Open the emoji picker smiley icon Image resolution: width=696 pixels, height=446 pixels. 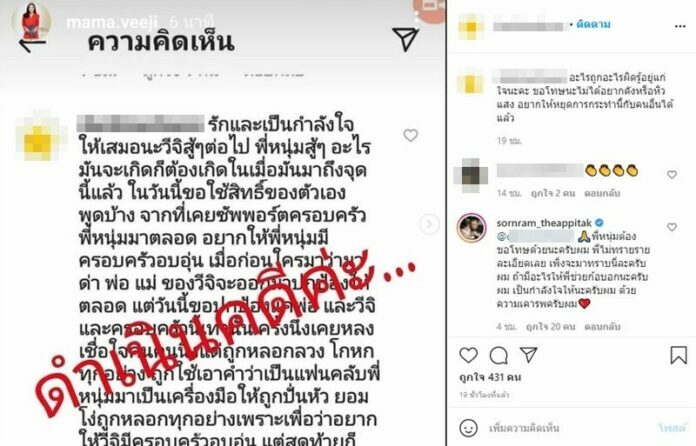click(x=468, y=428)
